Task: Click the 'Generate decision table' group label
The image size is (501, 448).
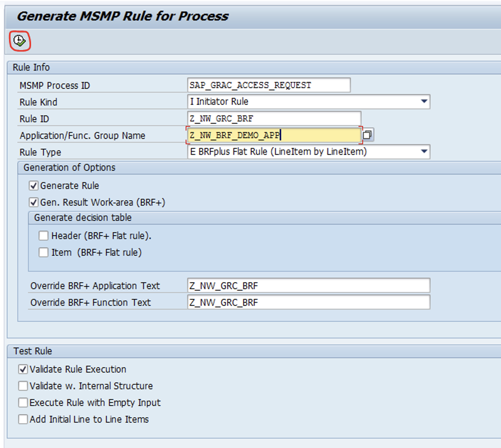Action: pos(83,217)
